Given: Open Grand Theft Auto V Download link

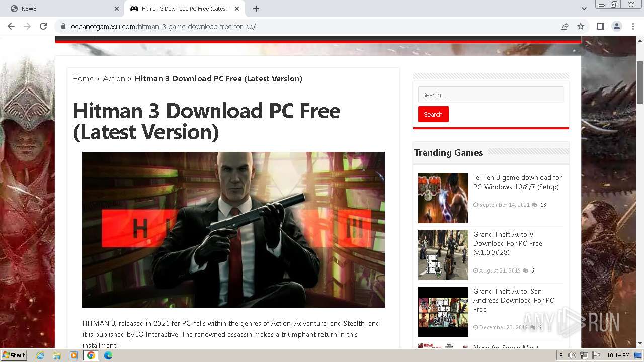Looking at the screenshot, I should 508,243.
